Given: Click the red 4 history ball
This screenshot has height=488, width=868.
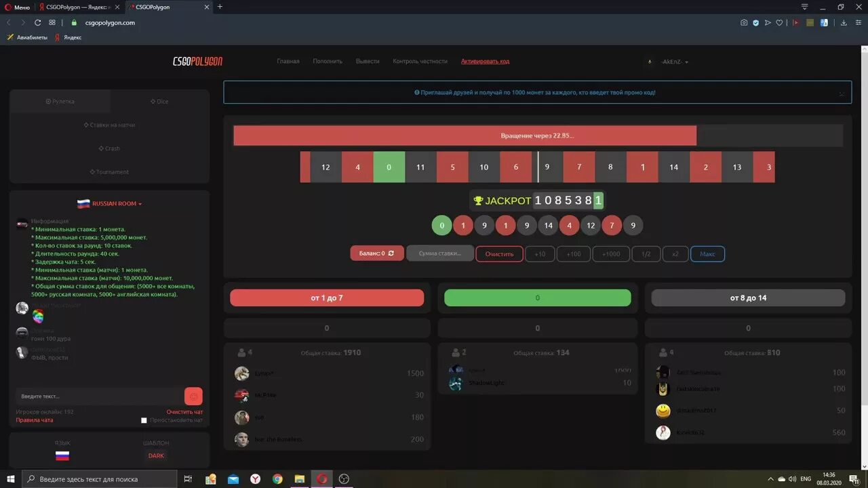Looking at the screenshot, I should (x=570, y=225).
